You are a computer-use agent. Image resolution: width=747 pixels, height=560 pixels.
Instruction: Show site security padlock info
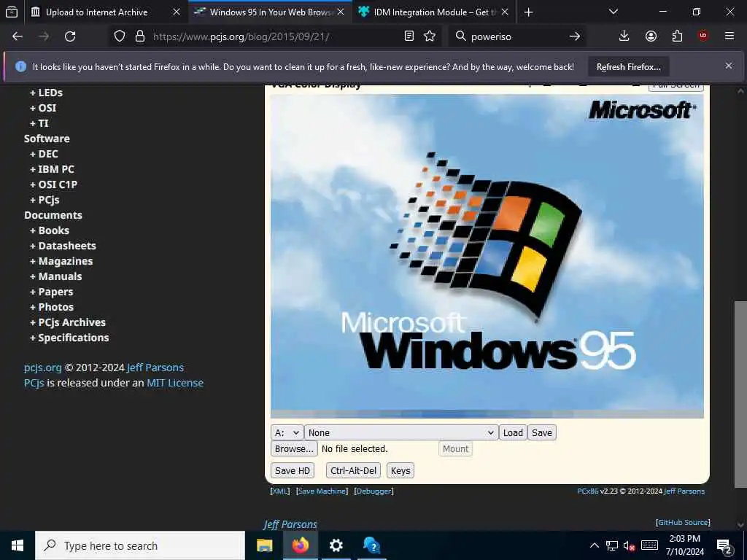[x=139, y=36]
